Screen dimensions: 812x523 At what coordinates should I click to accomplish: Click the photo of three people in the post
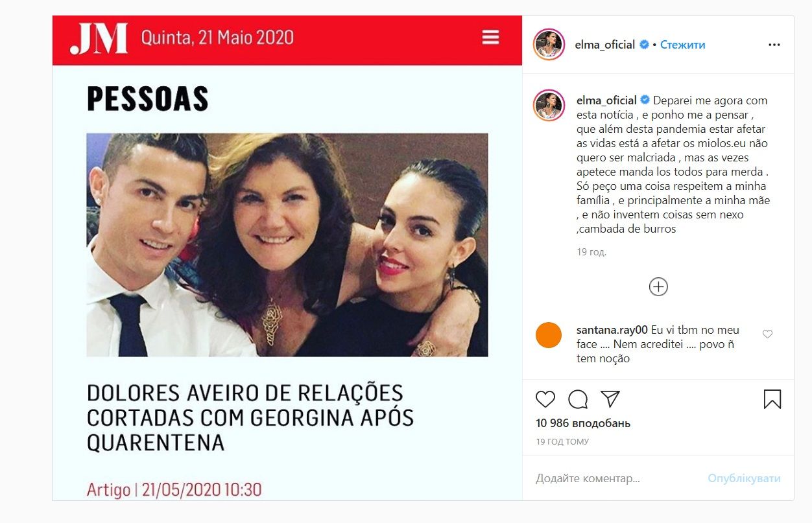click(x=287, y=245)
